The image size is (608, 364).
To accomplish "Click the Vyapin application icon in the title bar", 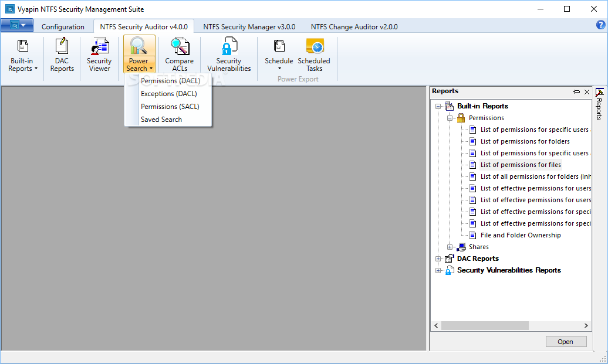I will tap(9, 9).
